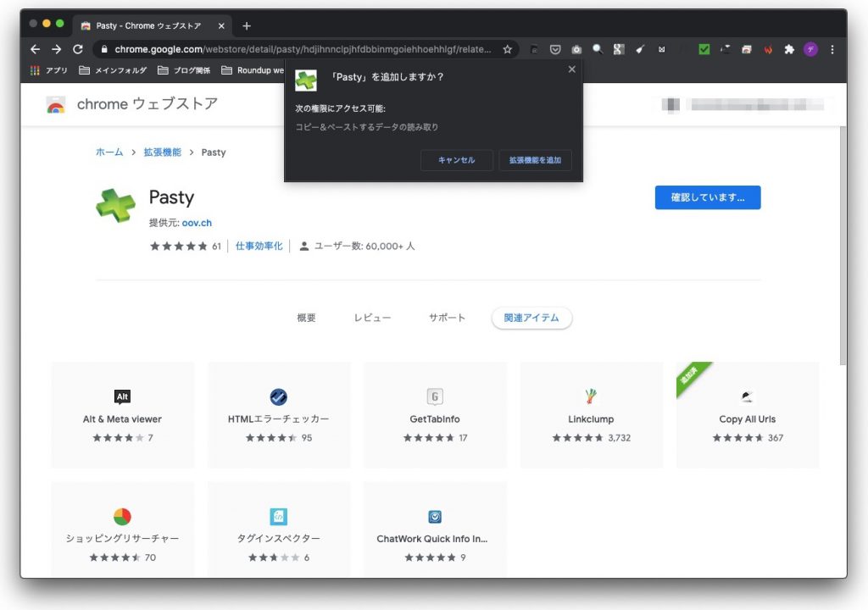
Task: Open the HTMLエラーチェッカー extension card
Action: click(x=278, y=415)
